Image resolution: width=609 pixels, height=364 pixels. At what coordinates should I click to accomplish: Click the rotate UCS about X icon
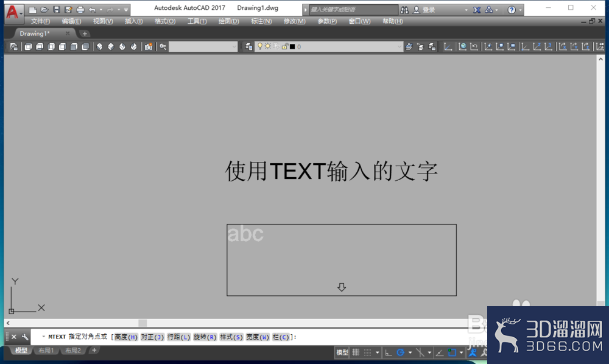point(562,47)
